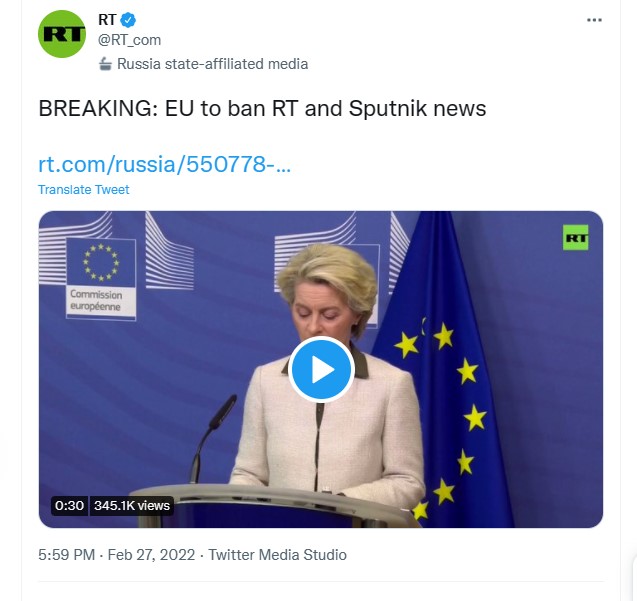Click the blue verified badge beside RT
The image size is (637, 601).
128,20
